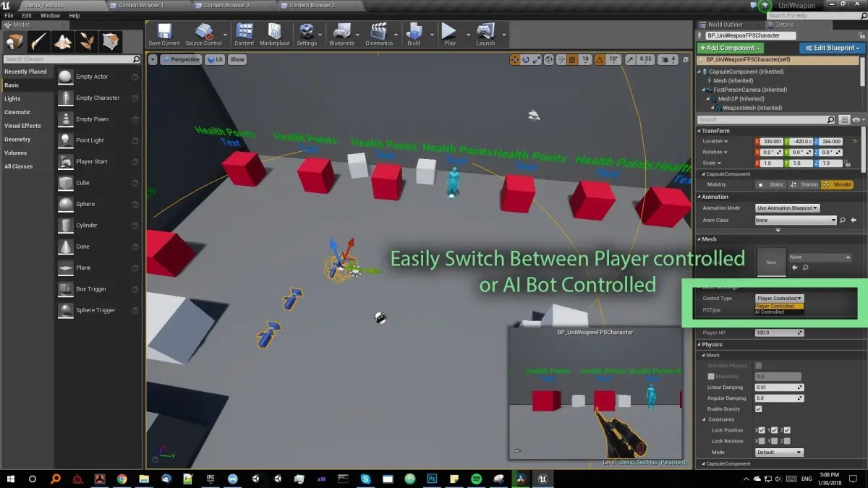Image resolution: width=868 pixels, height=488 pixels.
Task: Toggle the world/local coordinate globe icon
Action: coord(549,59)
